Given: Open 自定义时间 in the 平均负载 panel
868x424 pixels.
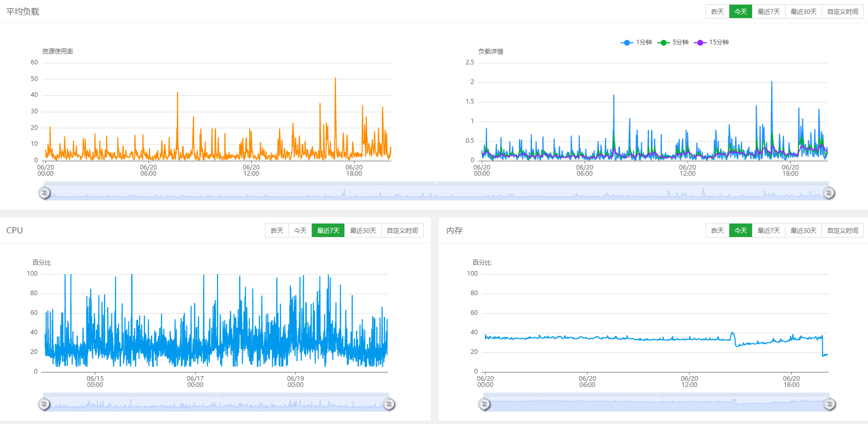Looking at the screenshot, I should click(843, 11).
